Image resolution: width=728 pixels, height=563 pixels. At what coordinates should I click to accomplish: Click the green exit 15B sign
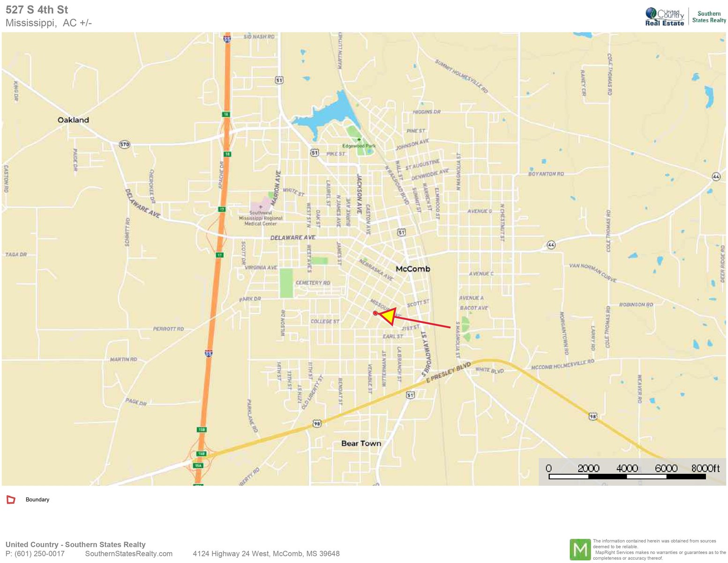click(x=202, y=430)
